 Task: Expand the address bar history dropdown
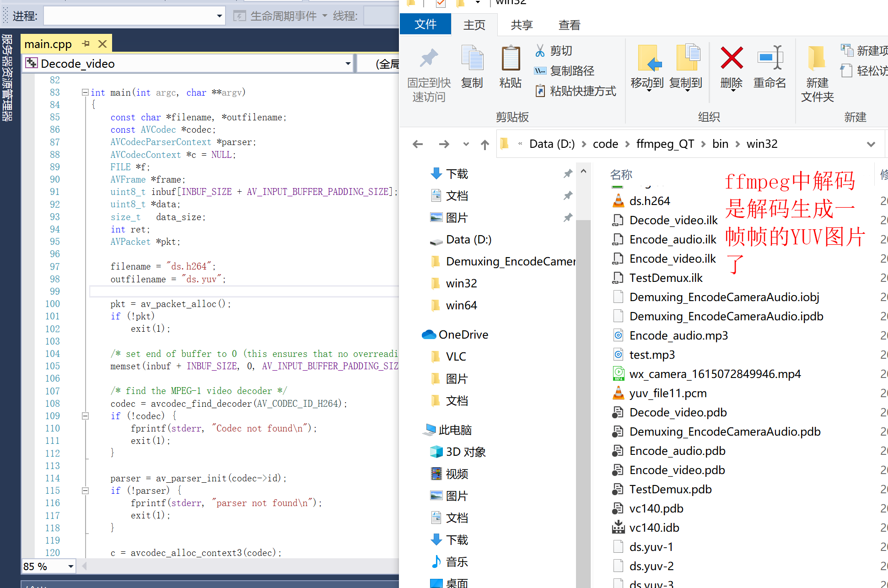871,144
